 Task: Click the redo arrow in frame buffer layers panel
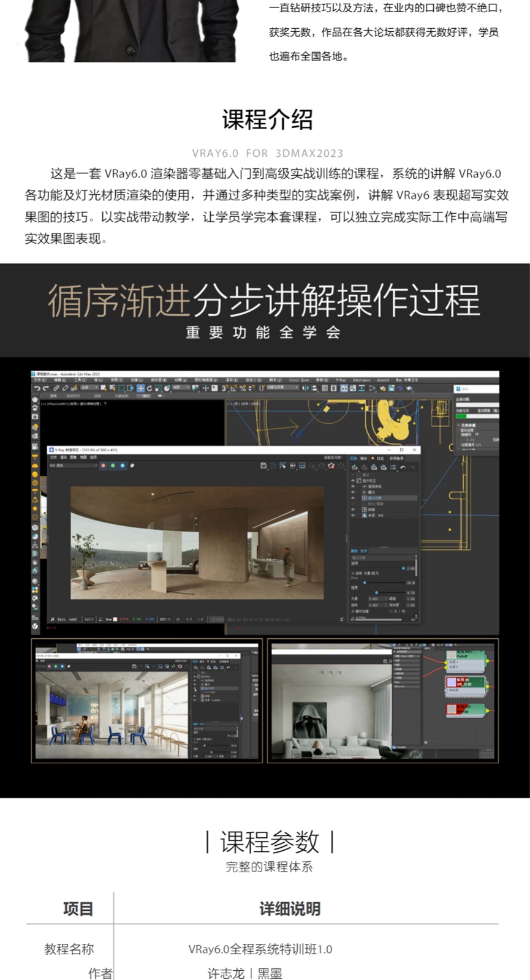point(412,467)
